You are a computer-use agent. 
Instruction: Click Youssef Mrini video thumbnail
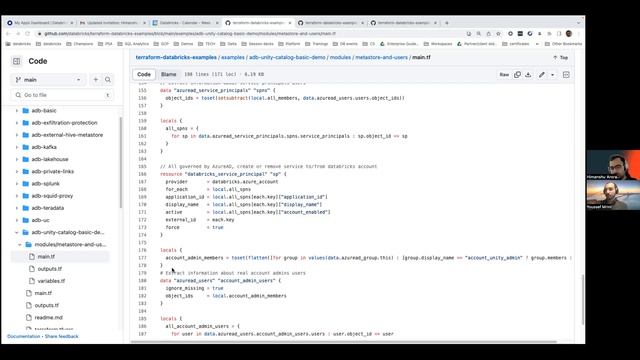click(613, 195)
